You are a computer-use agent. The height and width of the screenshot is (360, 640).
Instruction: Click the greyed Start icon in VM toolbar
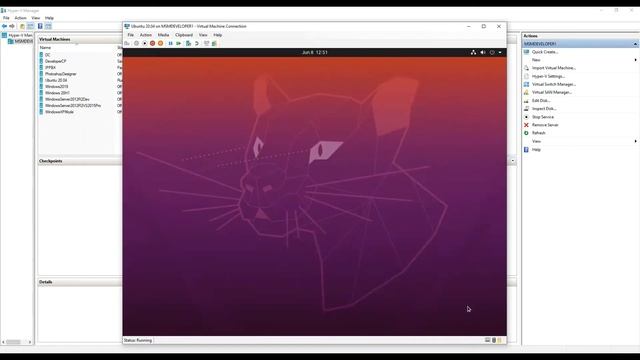[136, 43]
